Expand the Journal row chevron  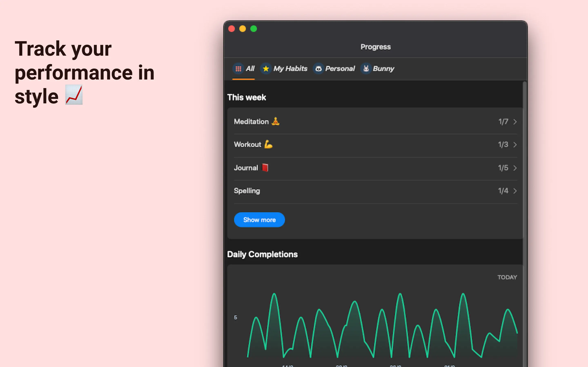[x=515, y=168]
